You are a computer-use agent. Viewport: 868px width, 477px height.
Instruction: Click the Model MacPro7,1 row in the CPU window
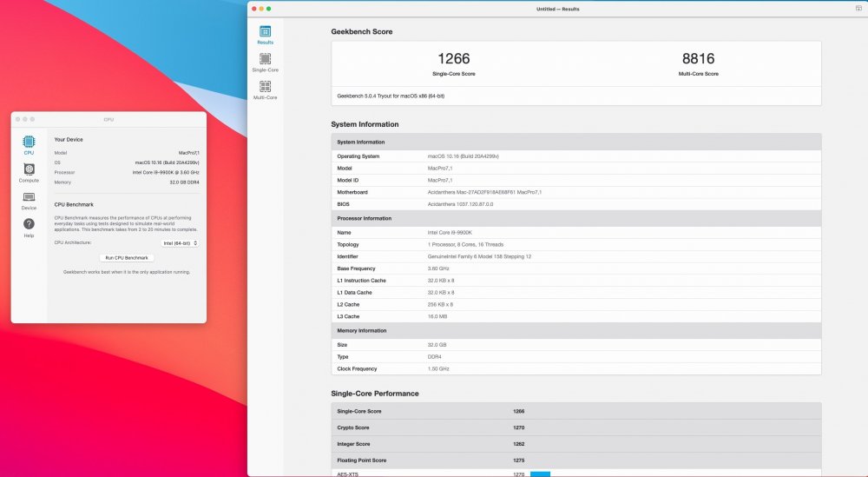(127, 153)
